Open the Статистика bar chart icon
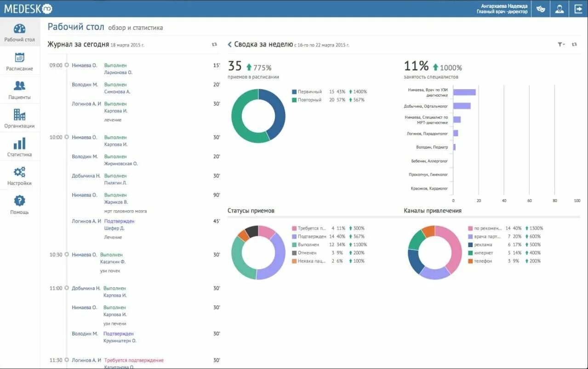This screenshot has height=369, width=588. [x=20, y=144]
